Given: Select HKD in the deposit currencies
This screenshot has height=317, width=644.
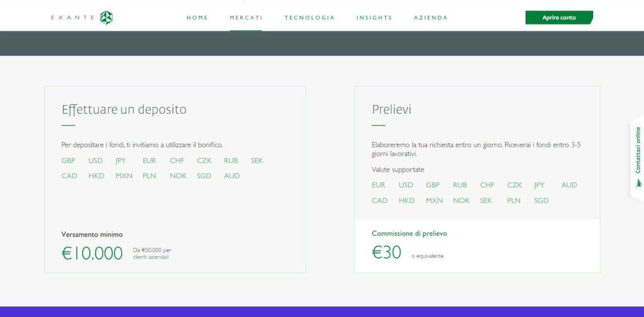Looking at the screenshot, I should (x=96, y=175).
